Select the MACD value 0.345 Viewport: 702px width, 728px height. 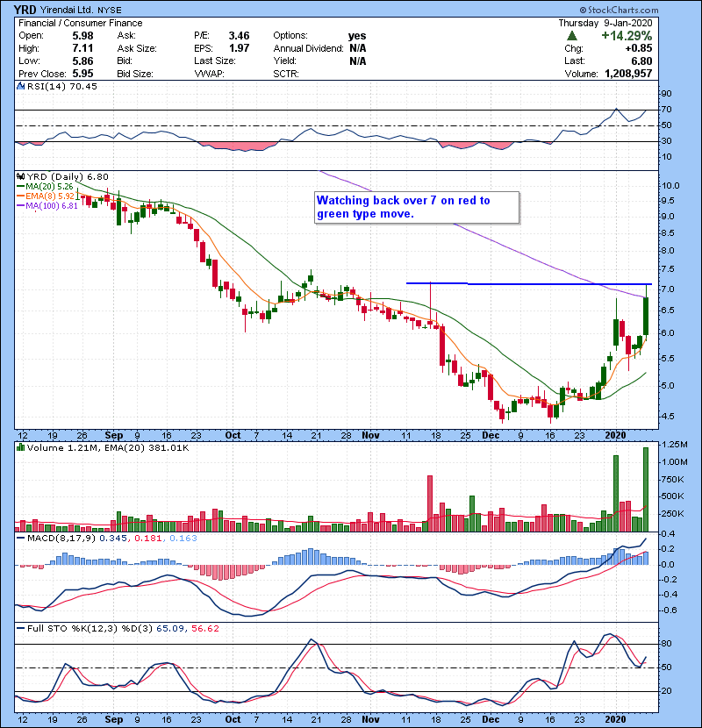click(x=113, y=539)
